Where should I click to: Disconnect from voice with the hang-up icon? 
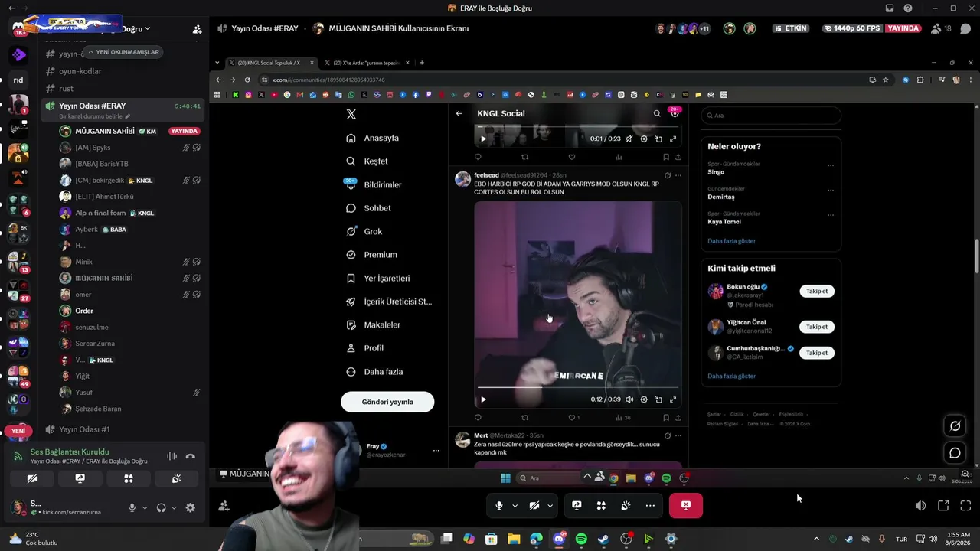click(x=191, y=456)
